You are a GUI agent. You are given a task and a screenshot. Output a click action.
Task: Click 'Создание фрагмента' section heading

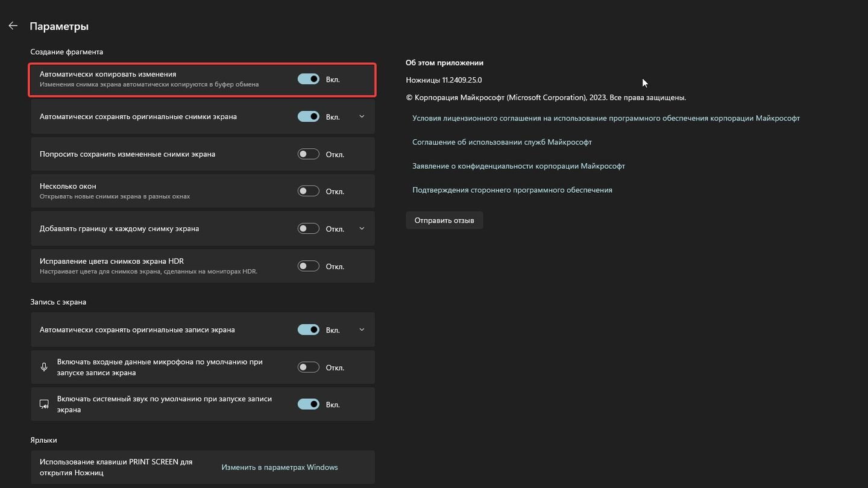coord(66,52)
